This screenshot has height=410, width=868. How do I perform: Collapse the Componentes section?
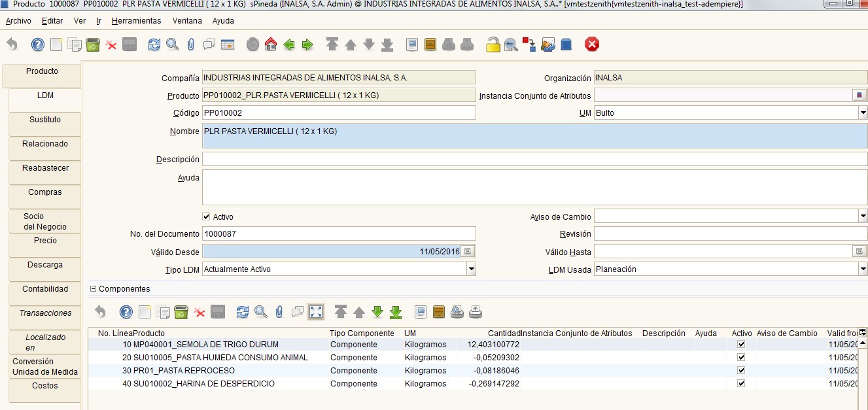(x=93, y=289)
